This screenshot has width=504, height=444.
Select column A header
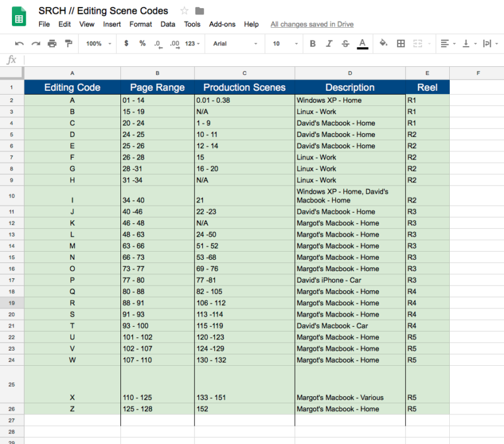tap(72, 73)
